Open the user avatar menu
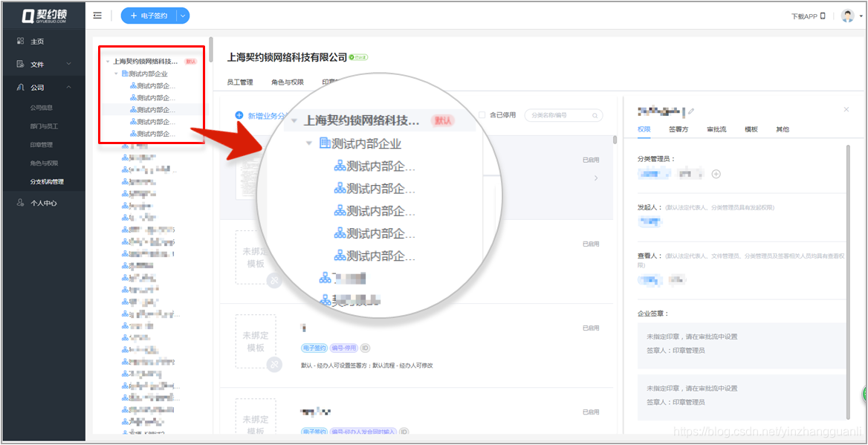868x445 pixels. coord(847,16)
